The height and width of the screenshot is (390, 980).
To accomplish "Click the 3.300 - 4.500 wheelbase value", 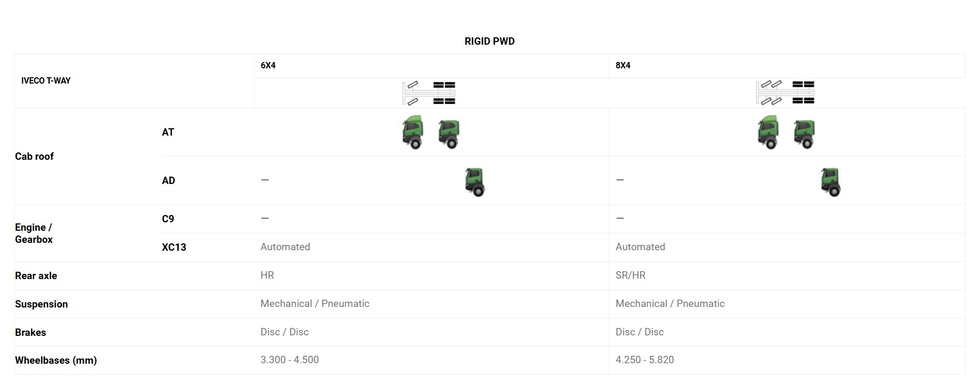I will 290,360.
